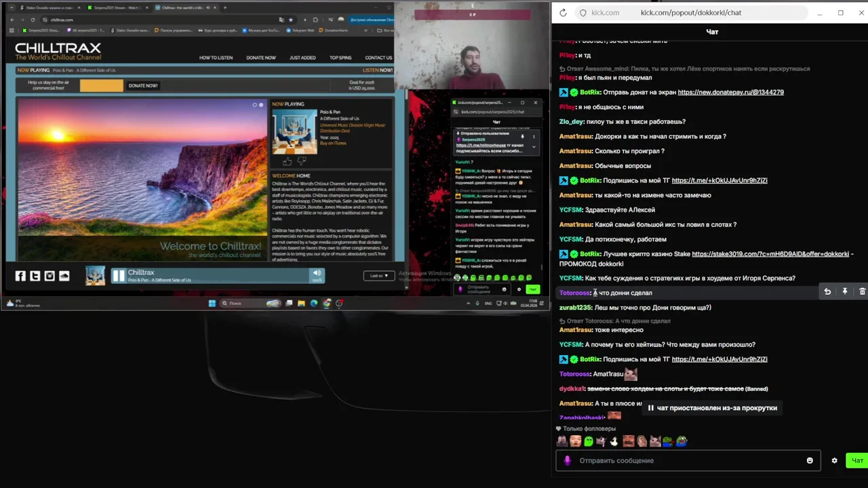Insert the green blob emote
Screen dimensions: 868x488
pyautogui.click(x=589, y=441)
